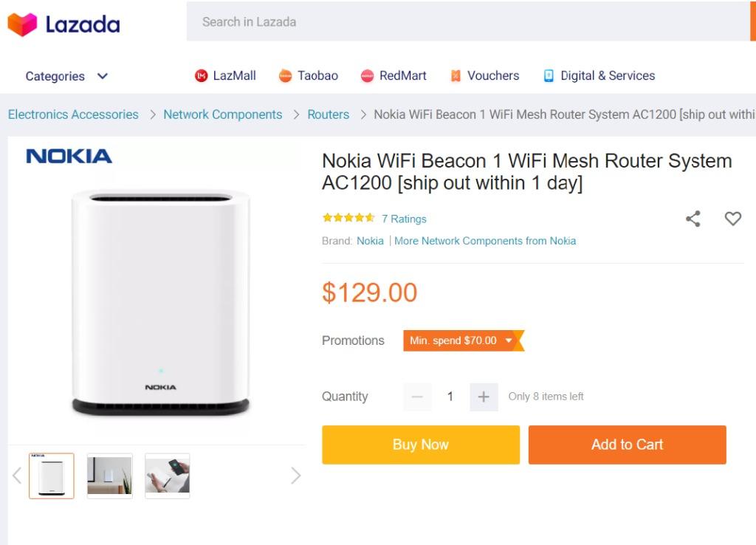Increase quantity with the plus stepper

tap(484, 397)
